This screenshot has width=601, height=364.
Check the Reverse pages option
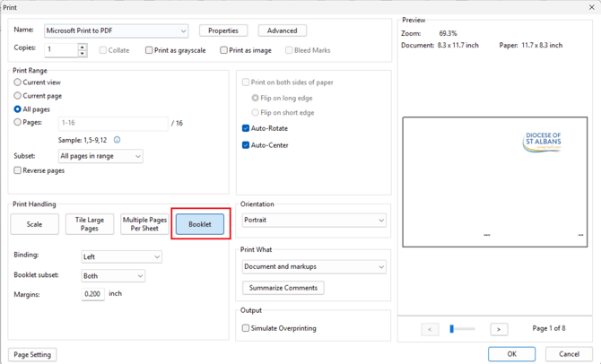pyautogui.click(x=19, y=170)
